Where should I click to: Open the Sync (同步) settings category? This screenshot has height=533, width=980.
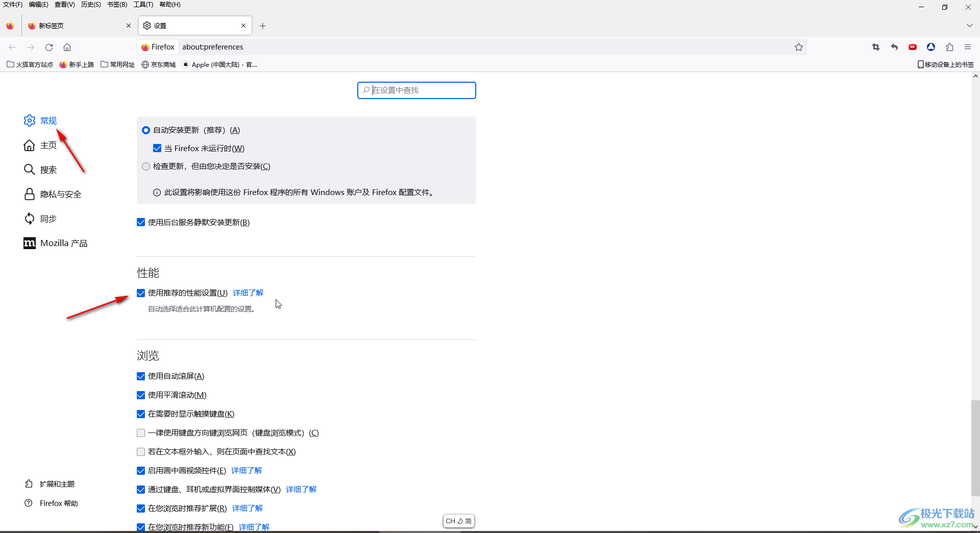pos(40,219)
